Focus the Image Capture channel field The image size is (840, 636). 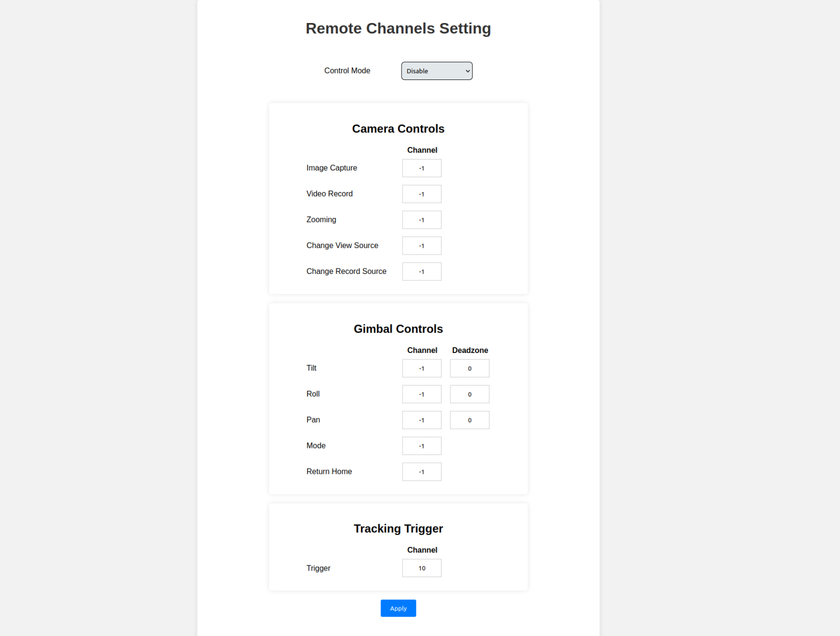point(421,168)
